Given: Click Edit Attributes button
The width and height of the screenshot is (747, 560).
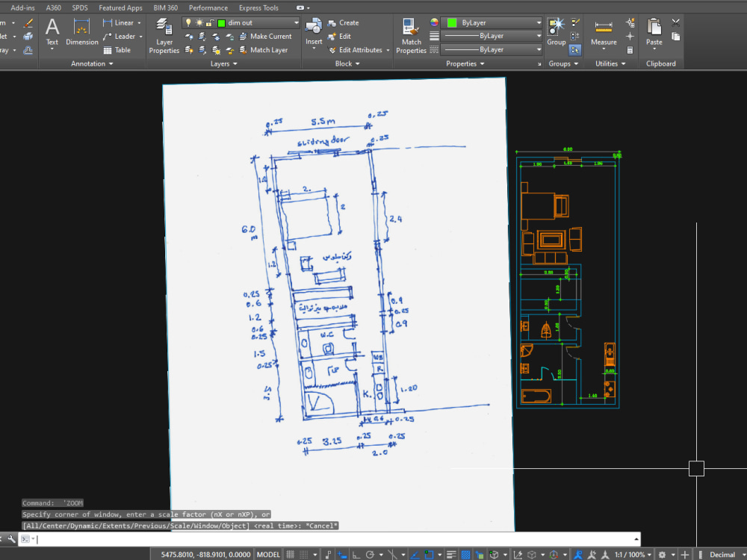Looking at the screenshot, I should 356,50.
